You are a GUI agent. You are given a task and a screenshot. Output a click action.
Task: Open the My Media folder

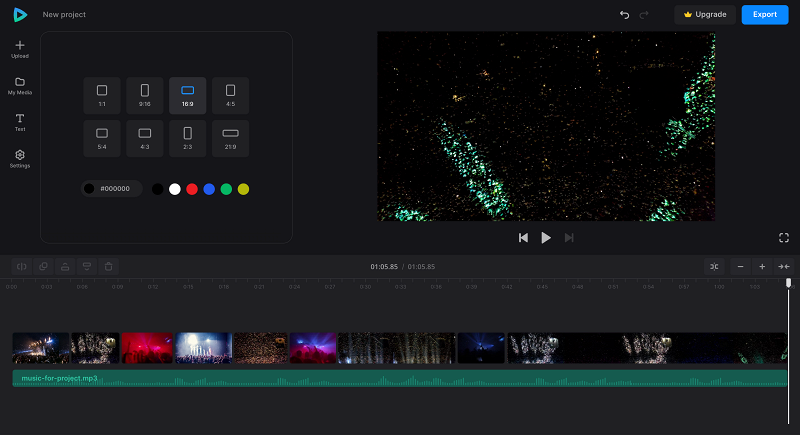[x=20, y=86]
